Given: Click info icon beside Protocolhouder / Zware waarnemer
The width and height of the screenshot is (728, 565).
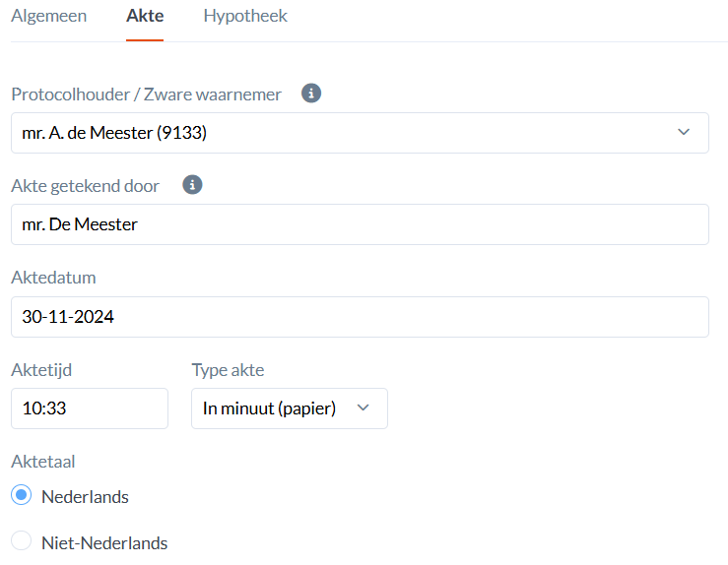Looking at the screenshot, I should tap(311, 94).
